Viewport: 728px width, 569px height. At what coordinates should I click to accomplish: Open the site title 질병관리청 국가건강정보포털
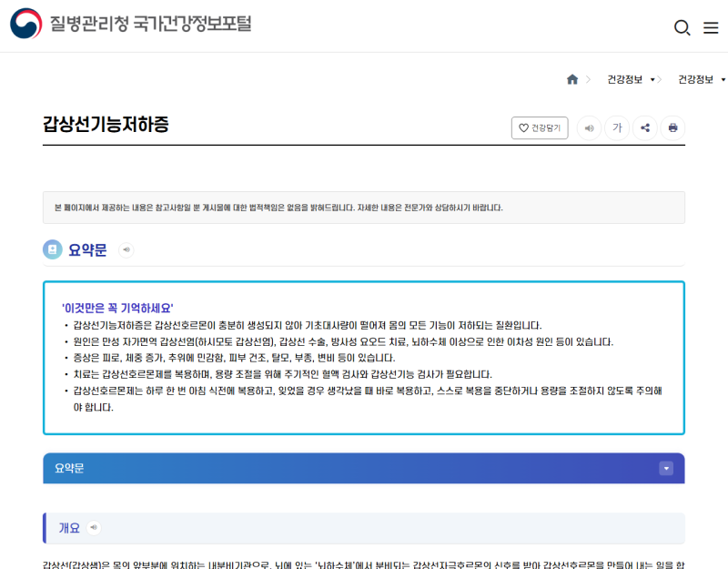click(150, 24)
